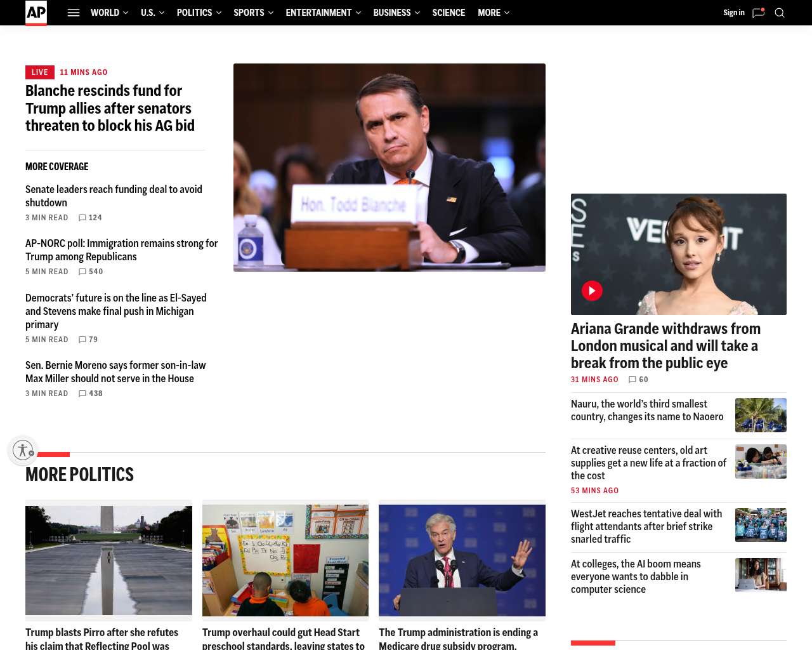Go to the Politics section

click(194, 13)
